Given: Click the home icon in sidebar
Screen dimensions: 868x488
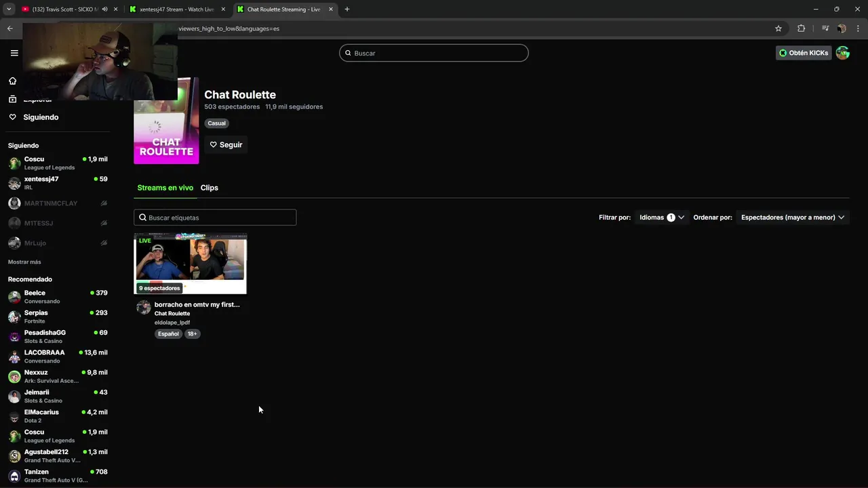Looking at the screenshot, I should tap(12, 81).
